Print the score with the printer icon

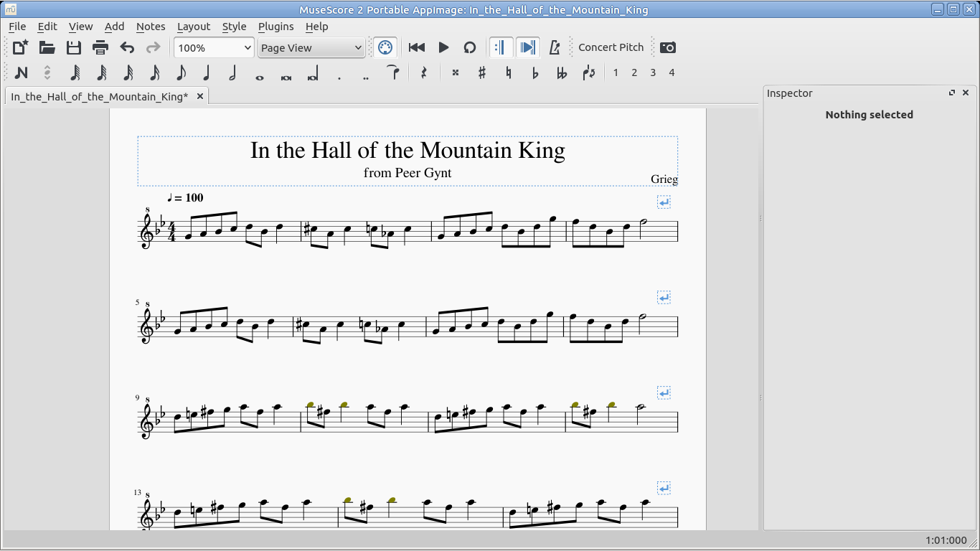[x=100, y=47]
